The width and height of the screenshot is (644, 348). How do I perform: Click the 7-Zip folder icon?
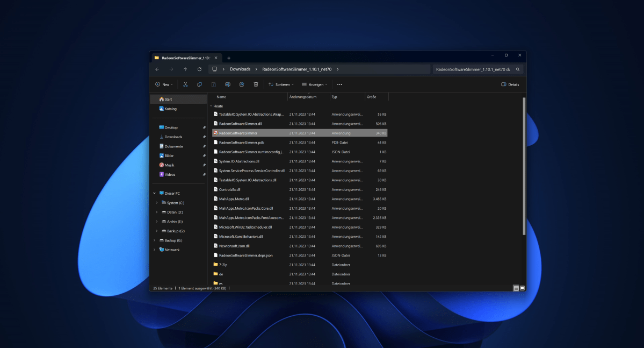(x=215, y=265)
